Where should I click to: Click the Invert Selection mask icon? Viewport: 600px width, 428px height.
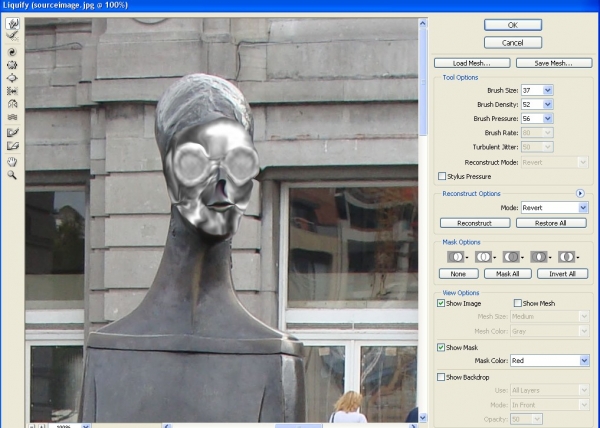click(x=566, y=257)
